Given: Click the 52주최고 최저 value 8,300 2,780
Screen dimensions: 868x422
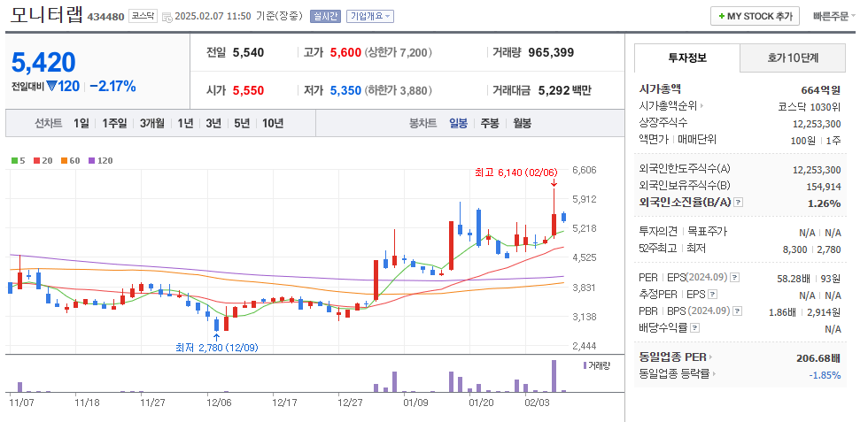Looking at the screenshot, I should coord(811,249).
